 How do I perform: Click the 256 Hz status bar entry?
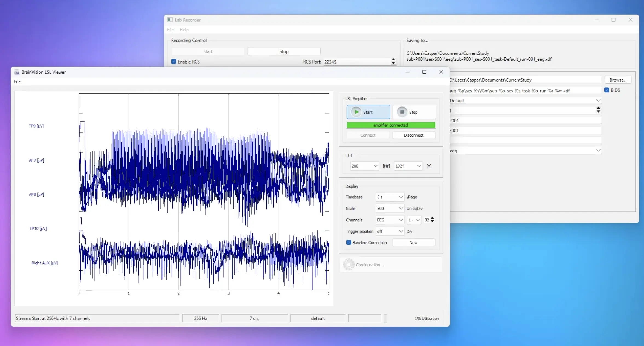pos(201,318)
